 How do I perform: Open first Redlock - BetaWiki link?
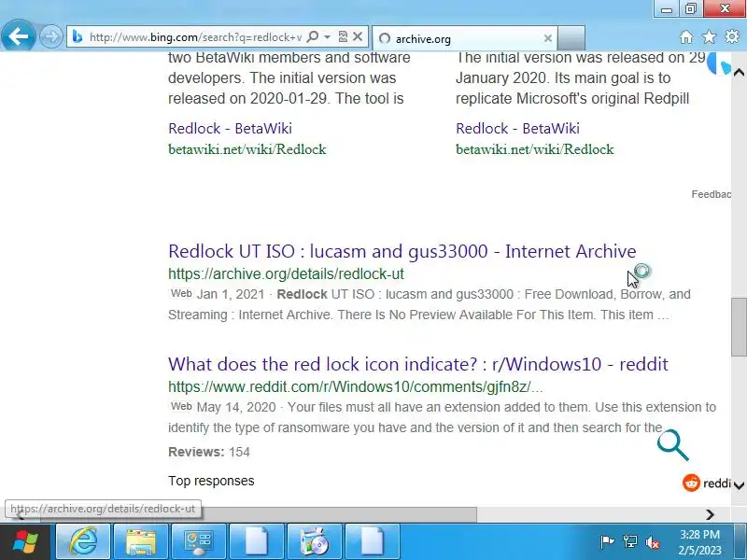pyautogui.click(x=230, y=129)
